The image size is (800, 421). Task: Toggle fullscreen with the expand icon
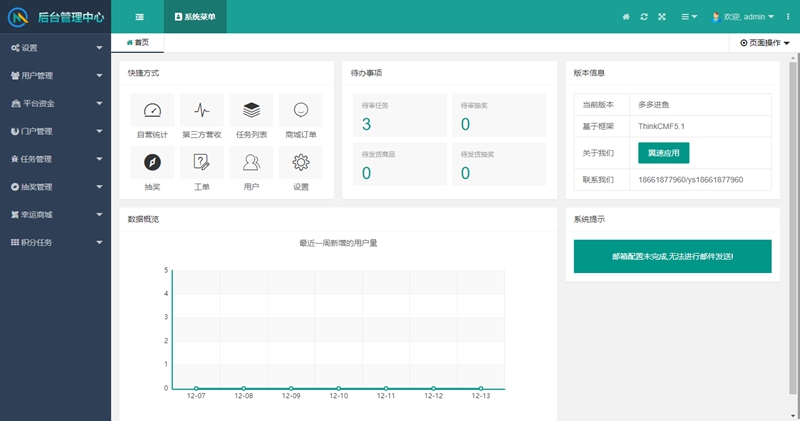pyautogui.click(x=662, y=17)
